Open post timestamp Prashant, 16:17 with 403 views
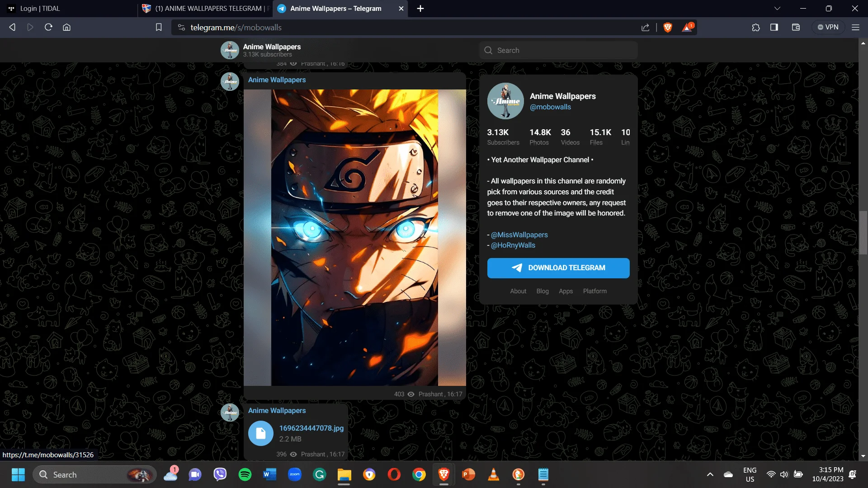 (x=440, y=394)
